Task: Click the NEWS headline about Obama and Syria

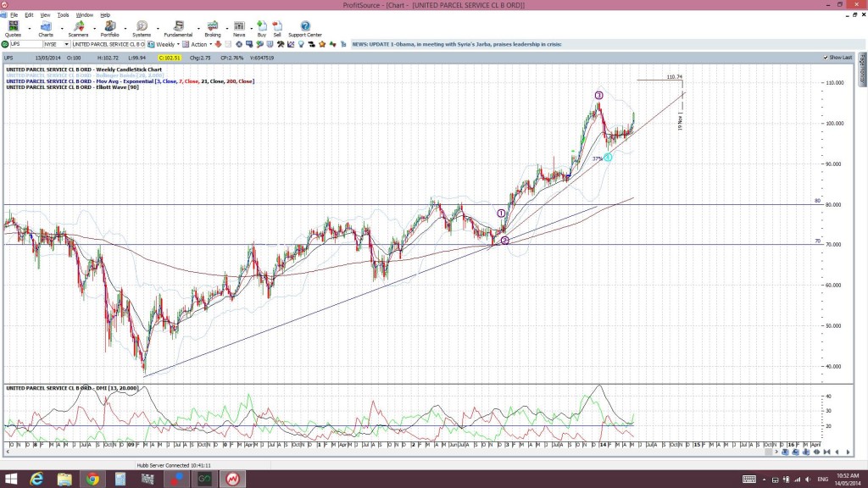Action: tap(457, 44)
